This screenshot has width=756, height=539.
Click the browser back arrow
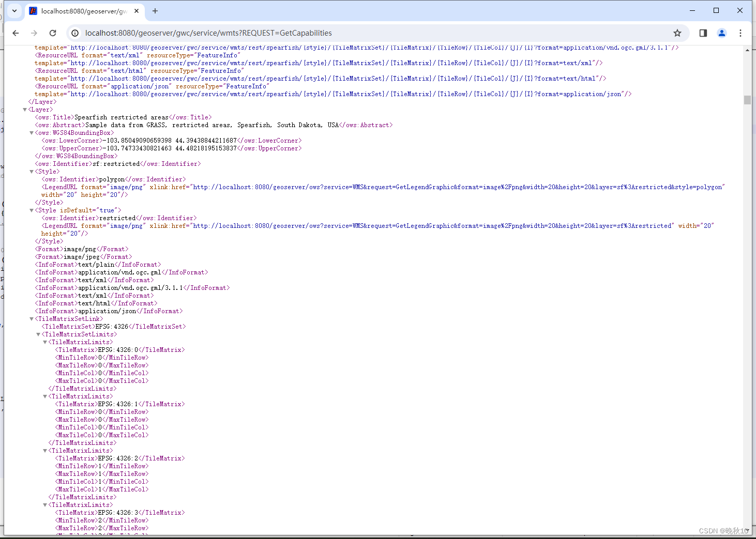[x=16, y=33]
